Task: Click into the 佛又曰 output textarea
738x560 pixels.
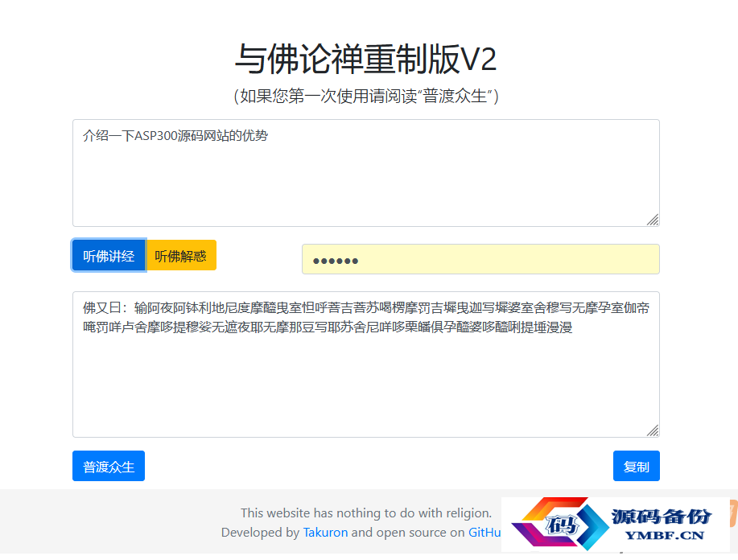Action: coord(366,364)
